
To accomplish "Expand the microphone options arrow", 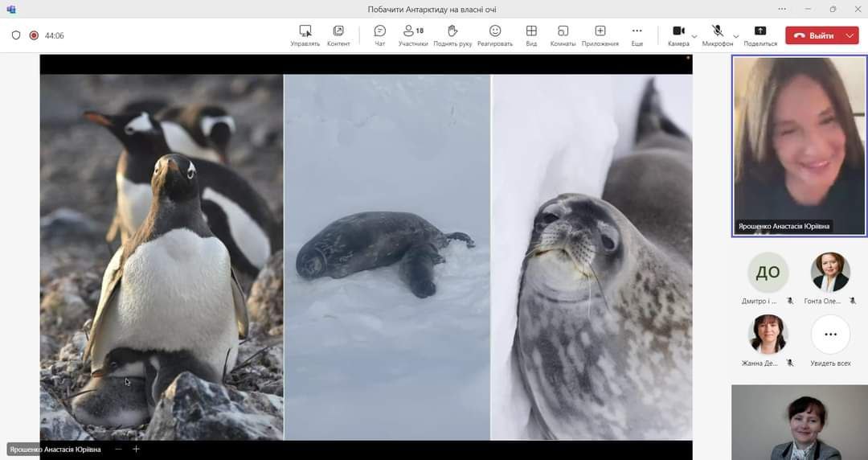I will 735,36.
